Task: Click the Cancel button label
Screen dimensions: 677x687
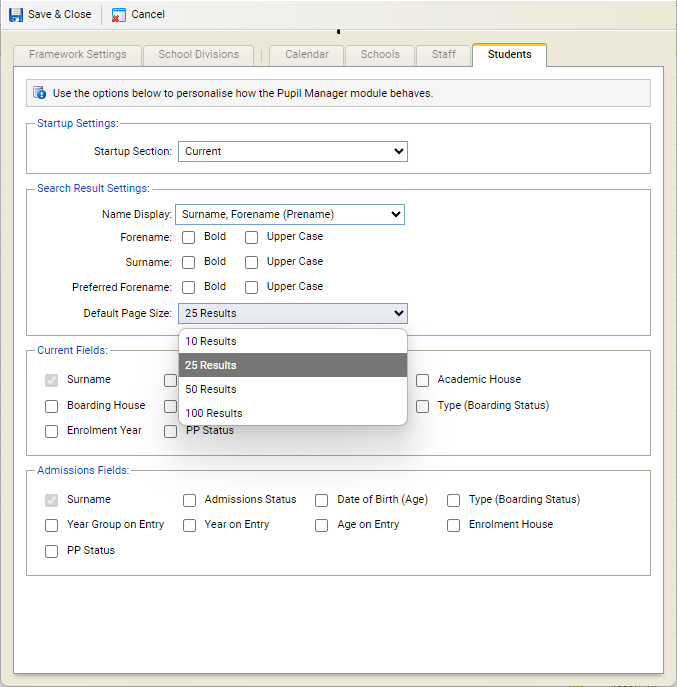Action: 148,15
